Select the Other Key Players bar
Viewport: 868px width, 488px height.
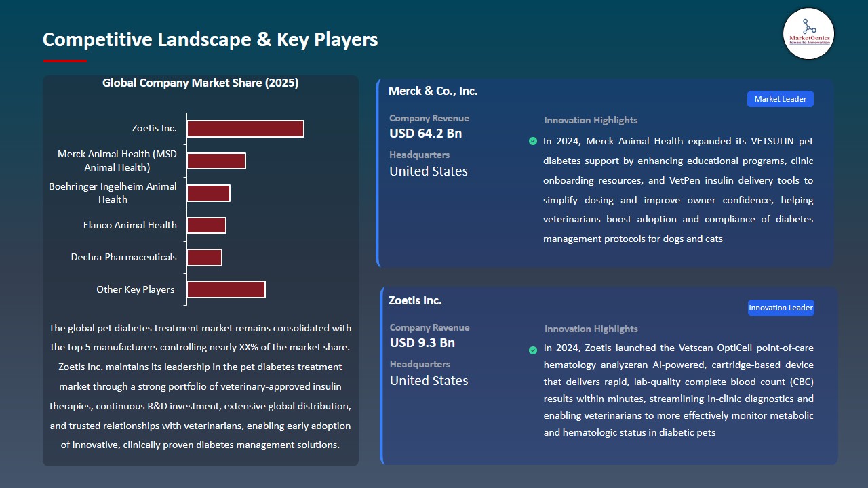pyautogui.click(x=226, y=289)
